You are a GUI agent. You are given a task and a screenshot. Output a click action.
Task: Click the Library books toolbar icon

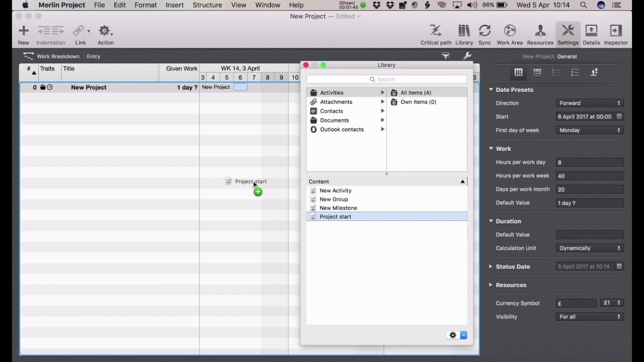[x=464, y=31]
